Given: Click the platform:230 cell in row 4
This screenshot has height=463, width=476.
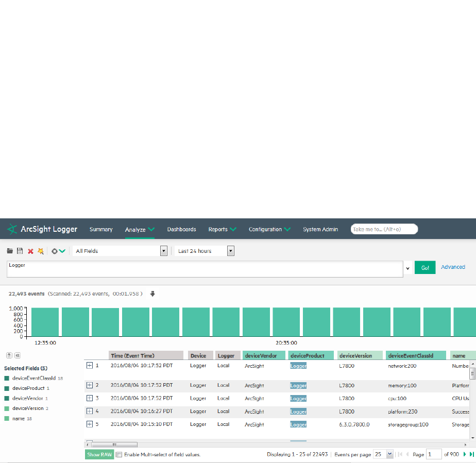Looking at the screenshot, I should 402,411.
